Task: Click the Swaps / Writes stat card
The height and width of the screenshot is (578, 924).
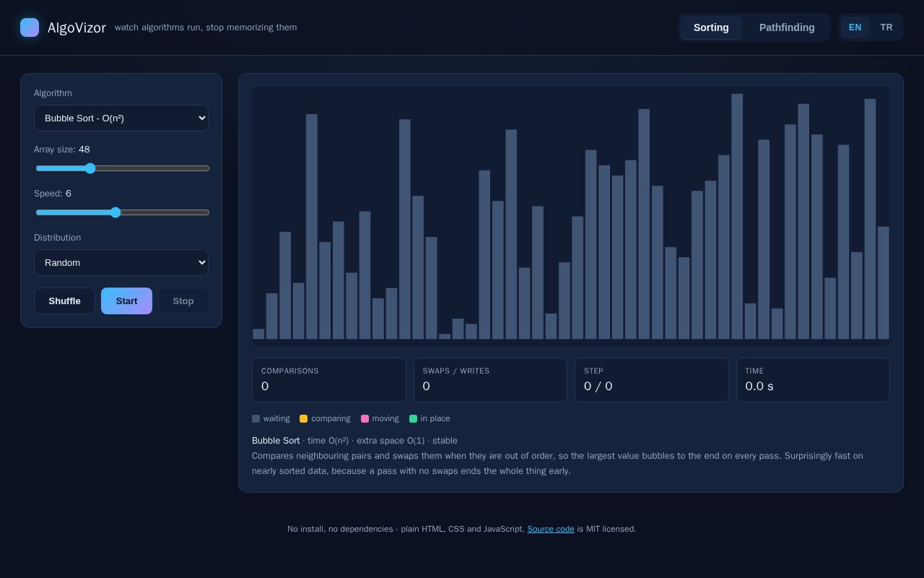Action: coord(490,380)
